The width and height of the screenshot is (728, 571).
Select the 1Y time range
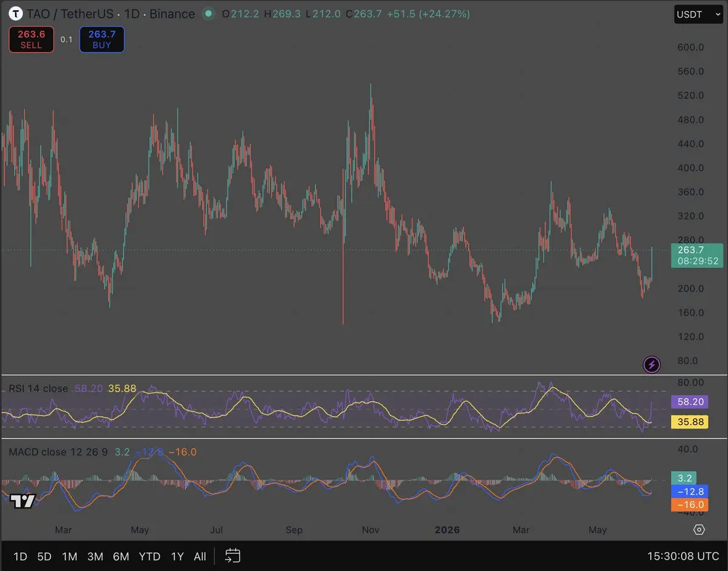click(177, 556)
